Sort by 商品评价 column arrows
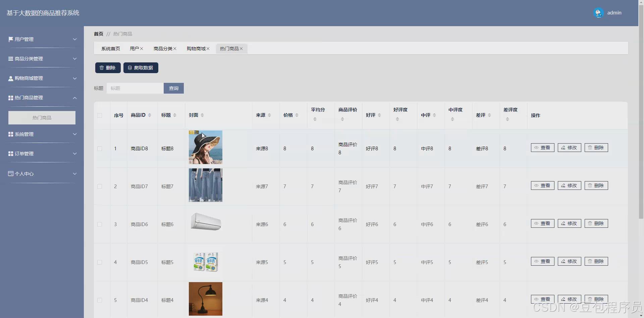 tap(342, 119)
